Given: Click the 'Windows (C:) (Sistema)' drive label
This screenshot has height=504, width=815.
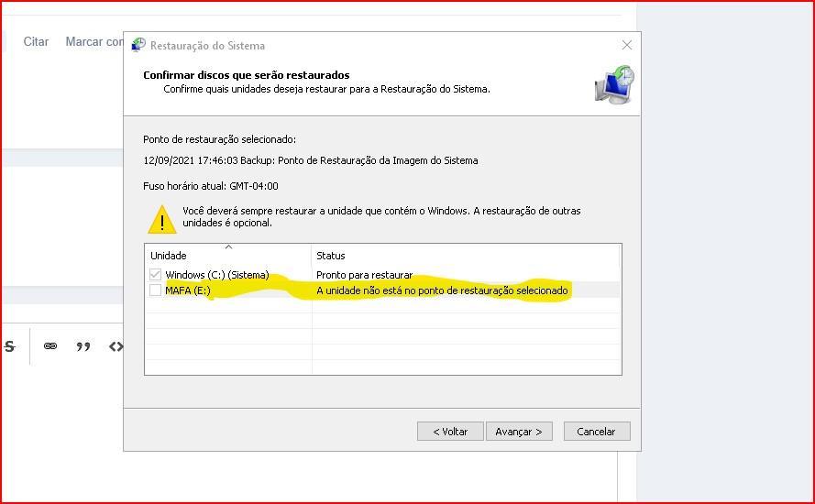Looking at the screenshot, I should point(216,274).
